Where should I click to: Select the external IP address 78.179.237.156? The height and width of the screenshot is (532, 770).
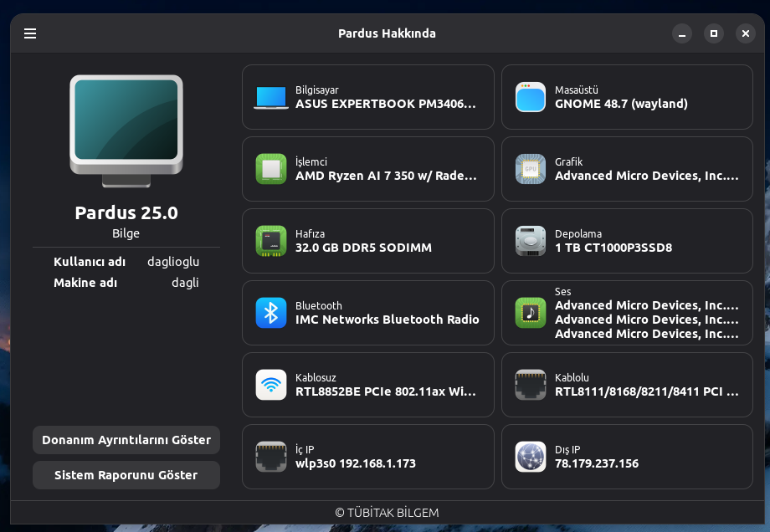(596, 463)
